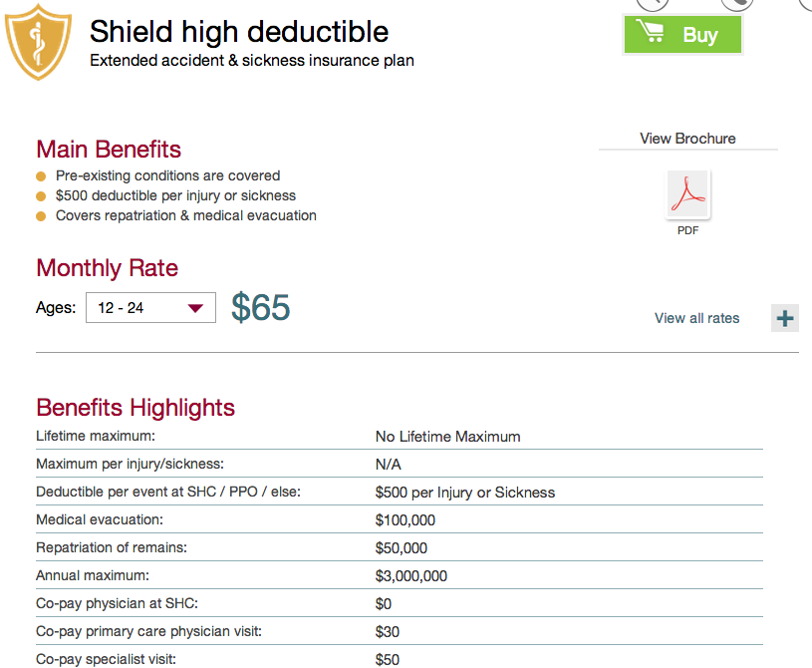The height and width of the screenshot is (668, 812).
Task: Click the Benefits Highlights heading
Action: point(135,408)
